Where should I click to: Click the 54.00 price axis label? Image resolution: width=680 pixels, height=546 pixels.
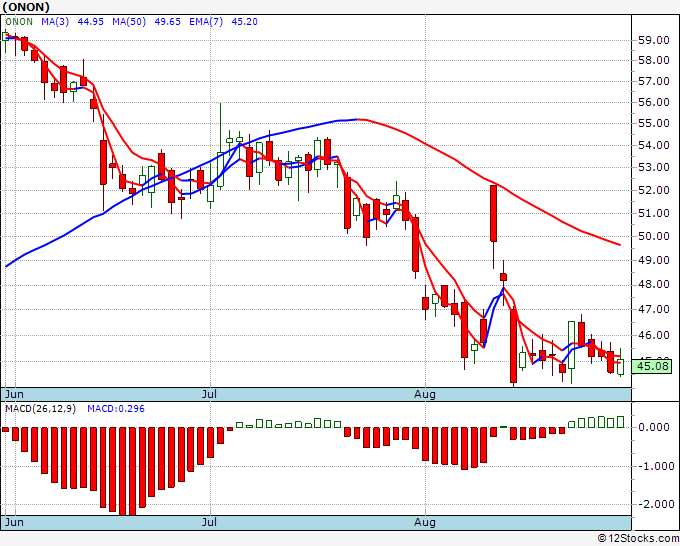click(654, 145)
